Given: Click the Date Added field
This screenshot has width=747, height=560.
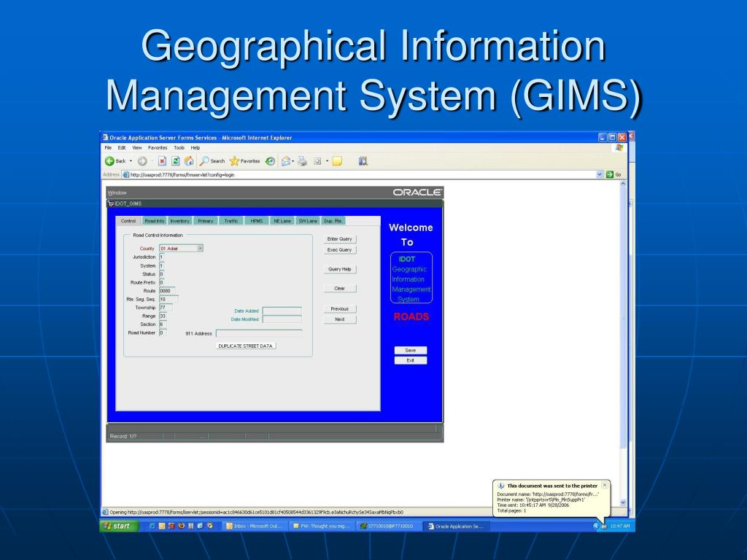Looking at the screenshot, I should 282,311.
